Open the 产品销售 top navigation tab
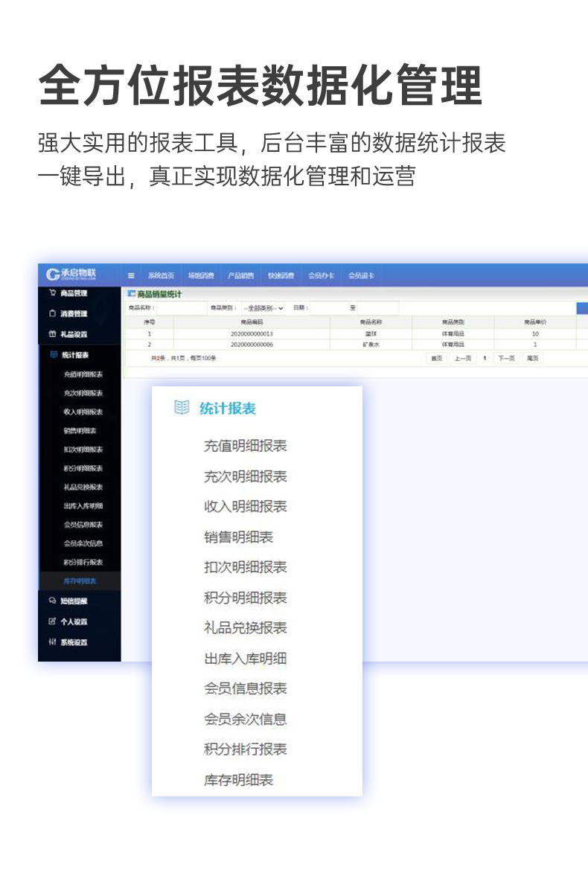Viewport: 588px width, 873px height. pos(240,275)
